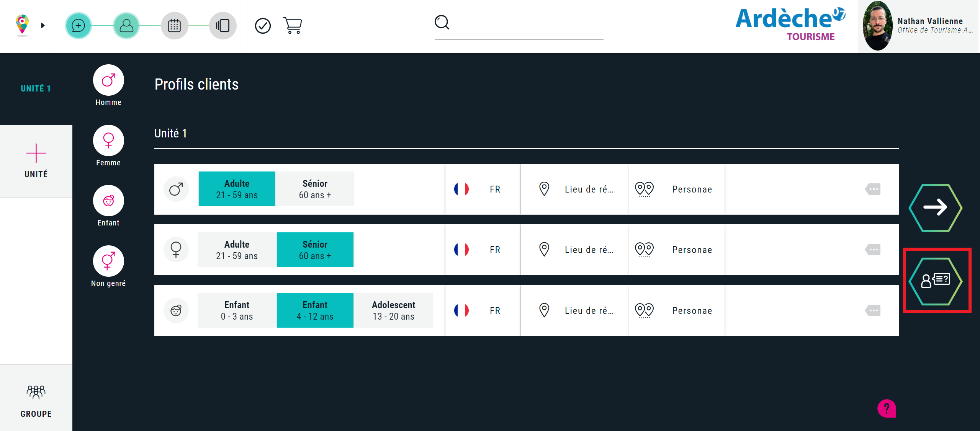Add a Non genré profile
Screen dimensions: 980x431
[x=108, y=261]
